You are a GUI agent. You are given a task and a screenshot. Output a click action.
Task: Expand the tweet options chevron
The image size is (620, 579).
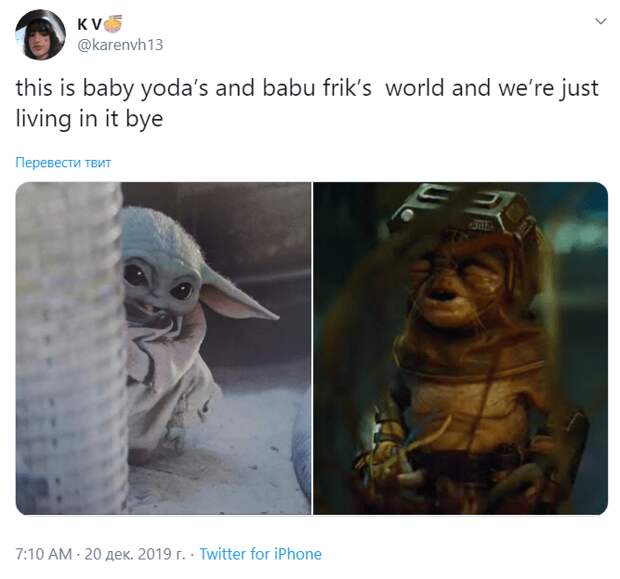(x=601, y=21)
